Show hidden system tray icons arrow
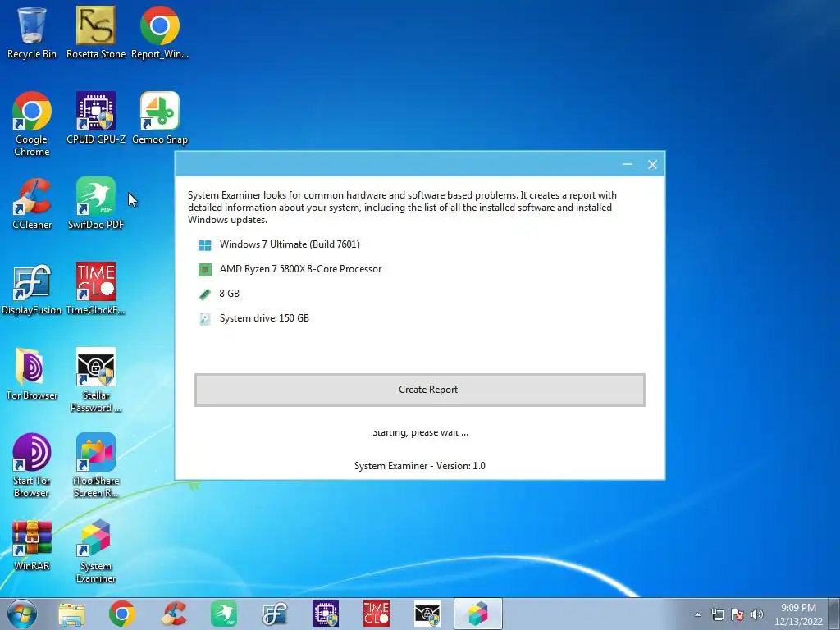The width and height of the screenshot is (840, 630). click(697, 614)
